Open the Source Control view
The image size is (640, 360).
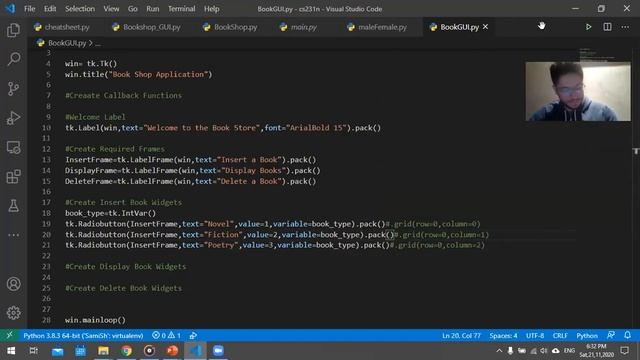[x=13, y=89]
